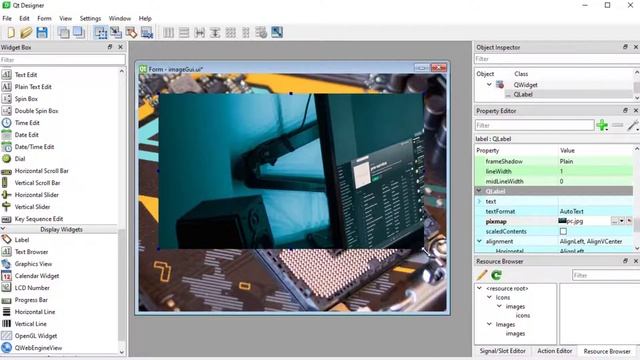This screenshot has height=360, width=640.
Task: Select the Edit Buddies mode icon
Action: pos(131,32)
